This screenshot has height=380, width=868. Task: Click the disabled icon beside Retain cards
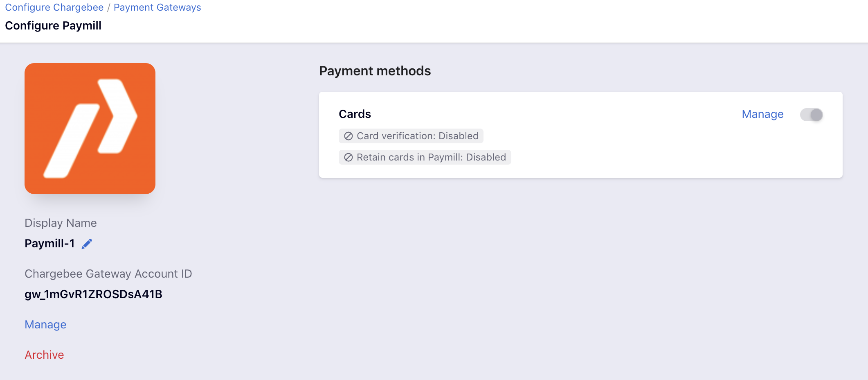(x=349, y=157)
